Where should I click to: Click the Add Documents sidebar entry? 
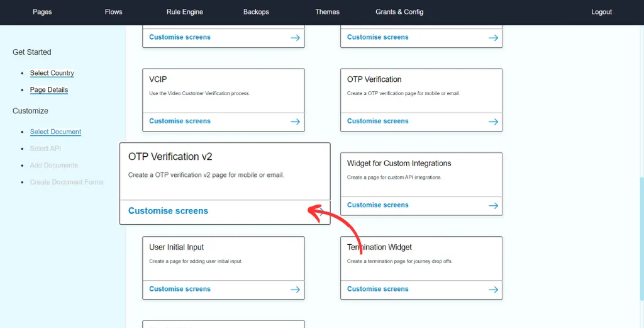click(x=54, y=165)
